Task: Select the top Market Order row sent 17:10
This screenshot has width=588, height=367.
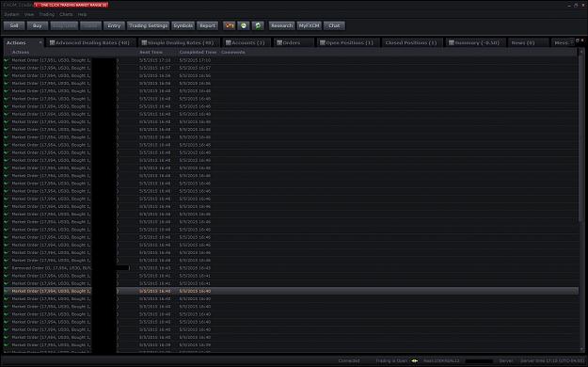Action: point(291,60)
